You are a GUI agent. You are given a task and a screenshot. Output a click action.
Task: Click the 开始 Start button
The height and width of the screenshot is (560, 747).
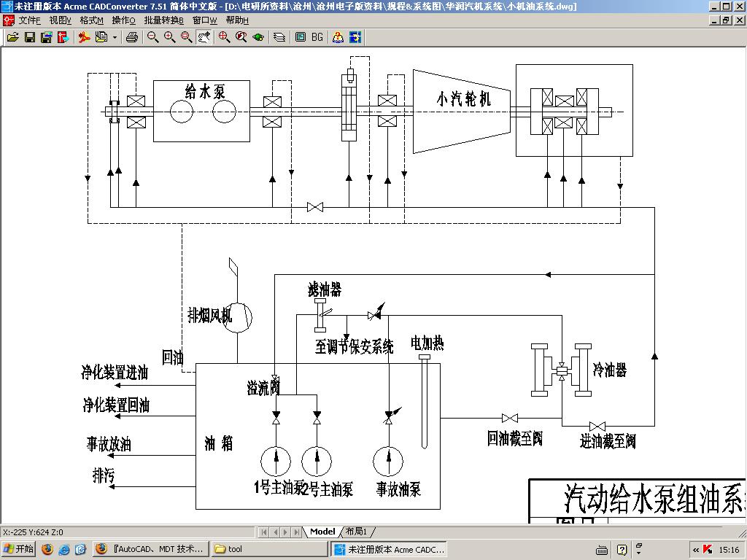[18, 548]
